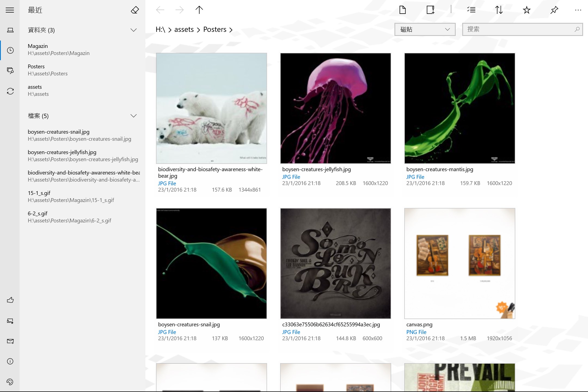This screenshot has height=392, width=588.
Task: Click the 1920x1056 dimensions value
Action: coord(499,338)
